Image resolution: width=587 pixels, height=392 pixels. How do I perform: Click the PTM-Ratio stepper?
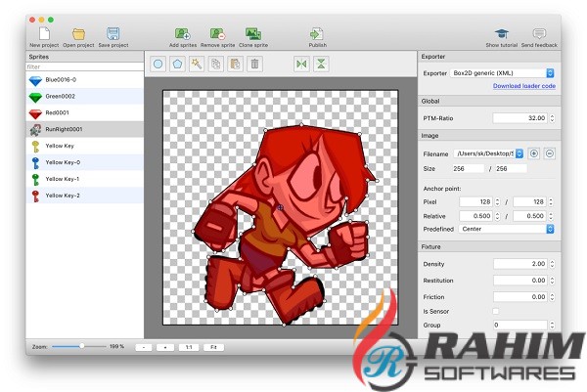point(552,118)
